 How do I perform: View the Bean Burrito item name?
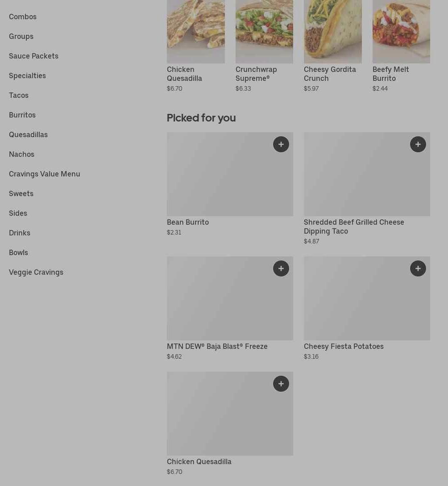click(188, 222)
